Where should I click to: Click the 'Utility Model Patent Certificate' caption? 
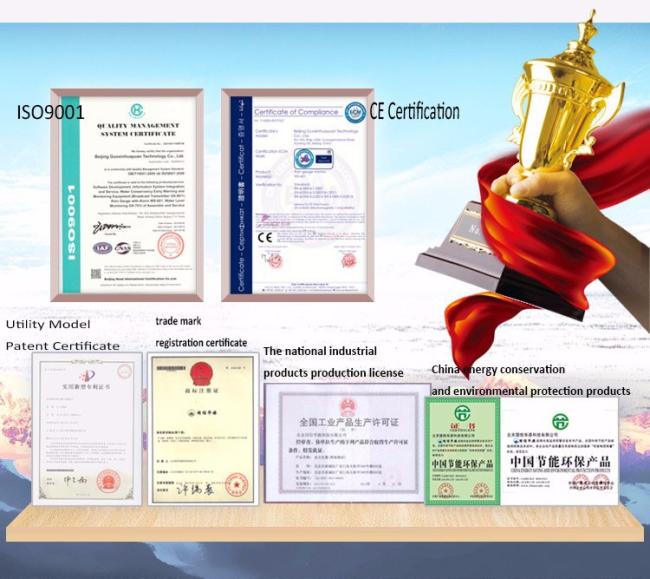[62, 335]
